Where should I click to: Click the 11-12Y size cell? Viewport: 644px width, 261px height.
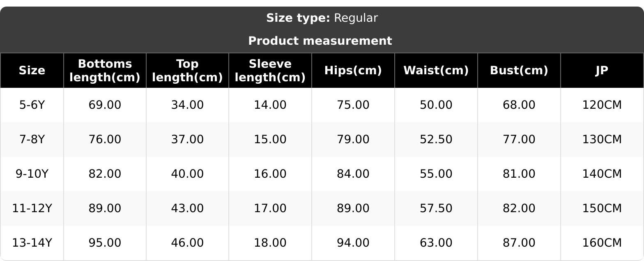[32, 208]
